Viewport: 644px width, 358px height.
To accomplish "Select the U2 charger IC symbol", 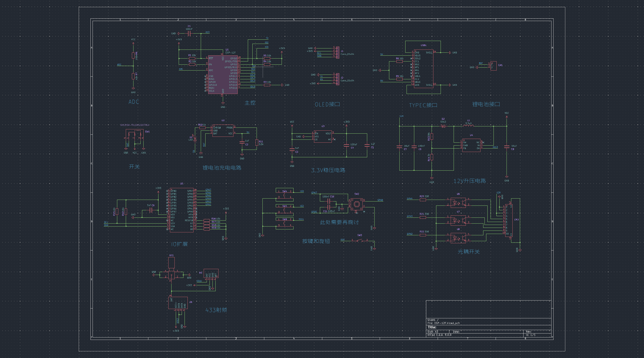I will point(223,131).
